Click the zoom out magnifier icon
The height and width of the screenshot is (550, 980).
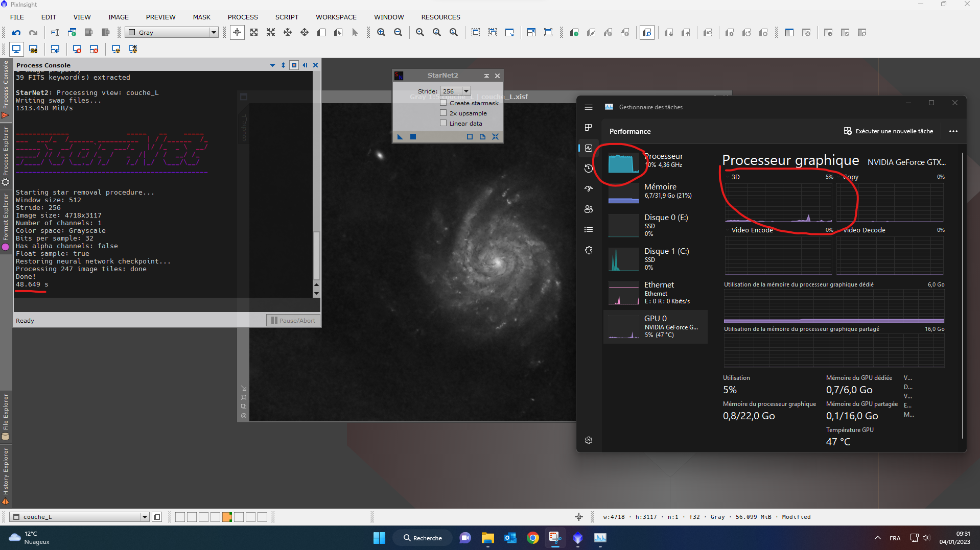point(398,33)
